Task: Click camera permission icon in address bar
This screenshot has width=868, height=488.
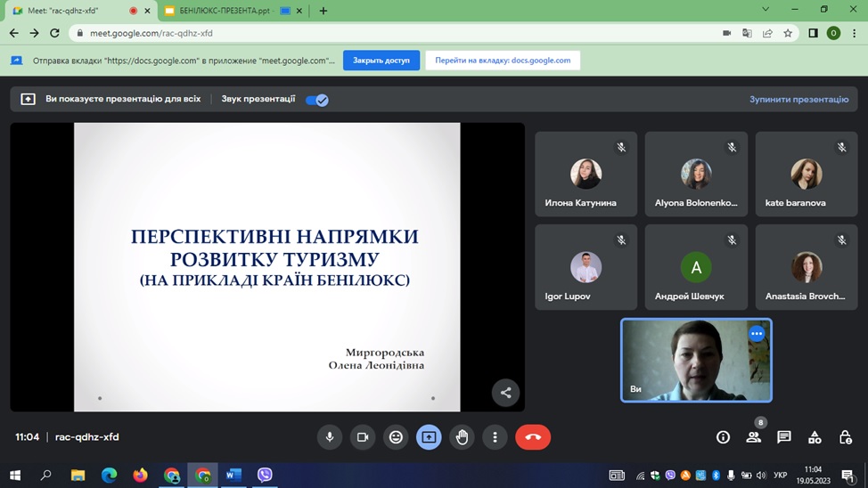Action: coord(727,33)
